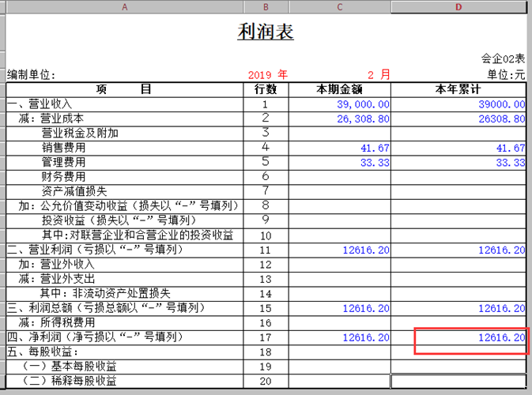Select 营业收入 本期金额 cell 39,000.00
This screenshot has height=395, width=532.
[340, 104]
